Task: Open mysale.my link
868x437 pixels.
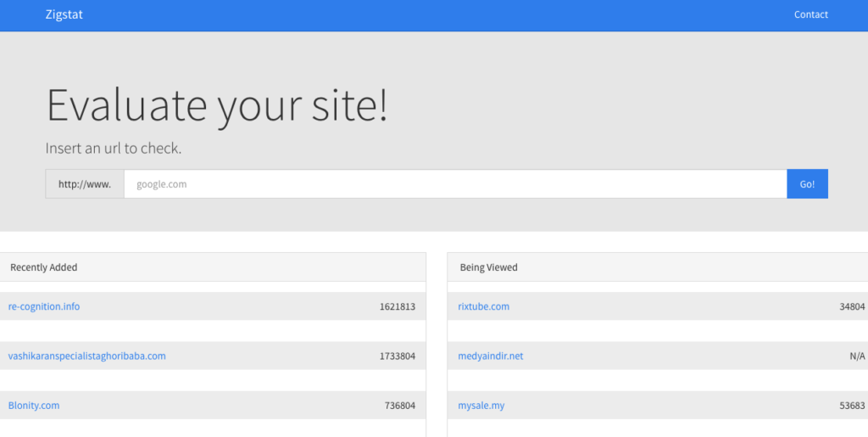Action: (x=481, y=406)
